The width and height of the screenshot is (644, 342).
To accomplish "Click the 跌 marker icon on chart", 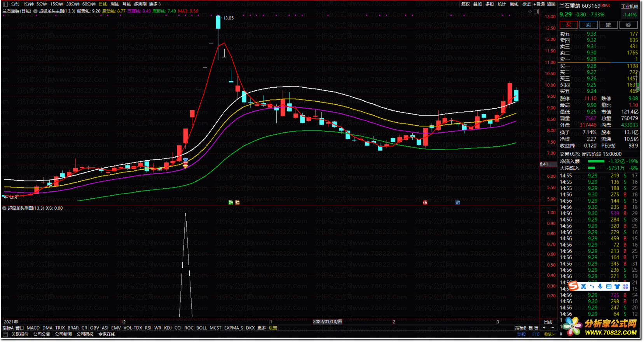I will click(231, 203).
